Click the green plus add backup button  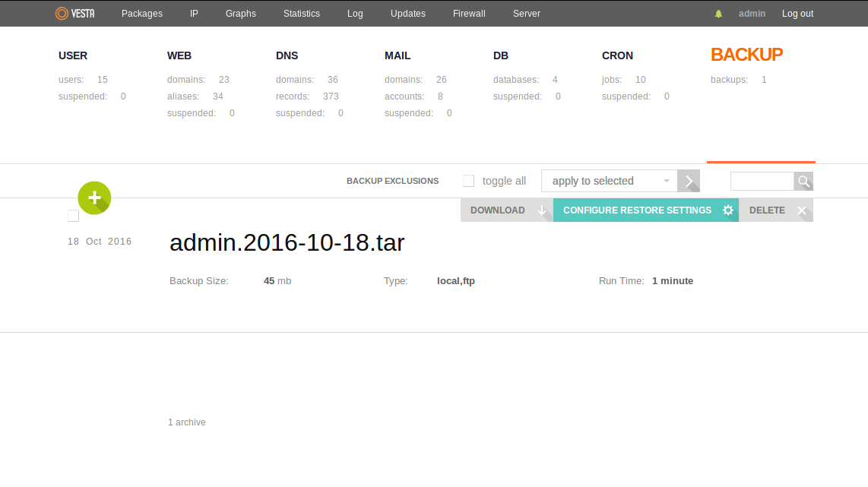pyautogui.click(x=94, y=198)
